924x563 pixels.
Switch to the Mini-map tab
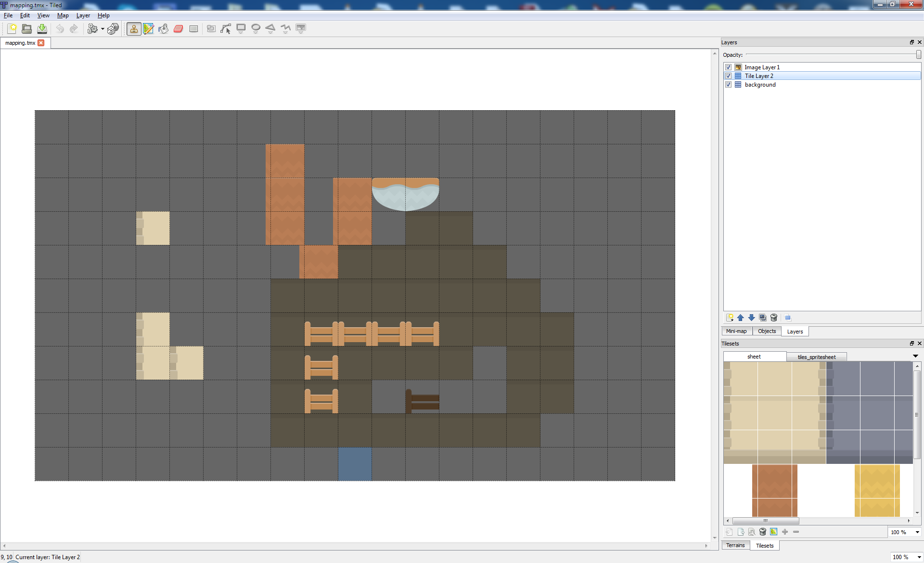(x=736, y=331)
